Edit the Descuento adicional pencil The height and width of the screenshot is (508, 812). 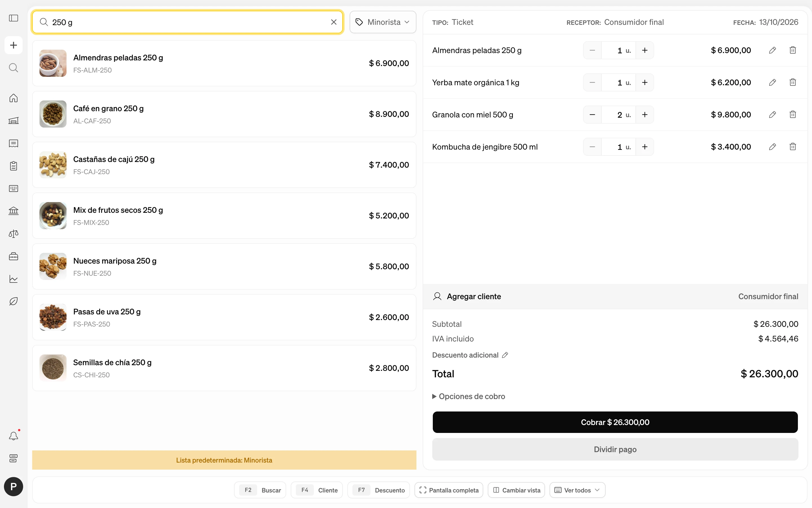505,355
